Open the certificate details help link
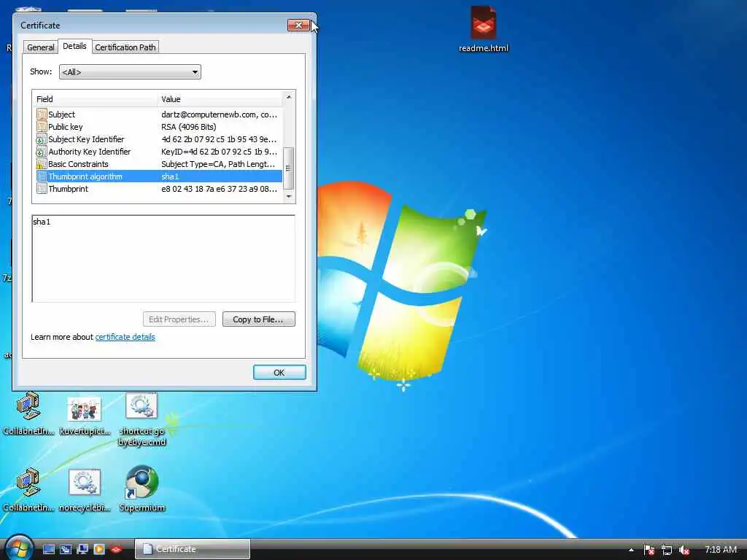Viewport: 747px width, 560px height. coord(125,337)
